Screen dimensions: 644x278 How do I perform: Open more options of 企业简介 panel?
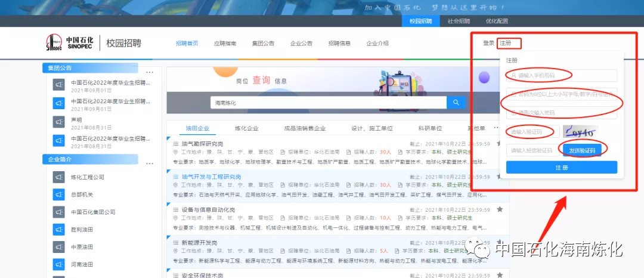point(150,163)
